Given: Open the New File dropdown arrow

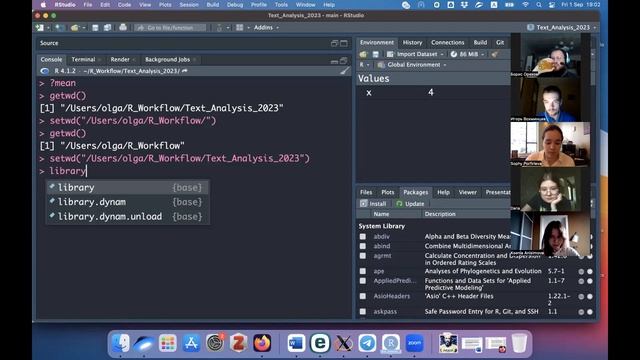Looking at the screenshot, I should [48, 28].
